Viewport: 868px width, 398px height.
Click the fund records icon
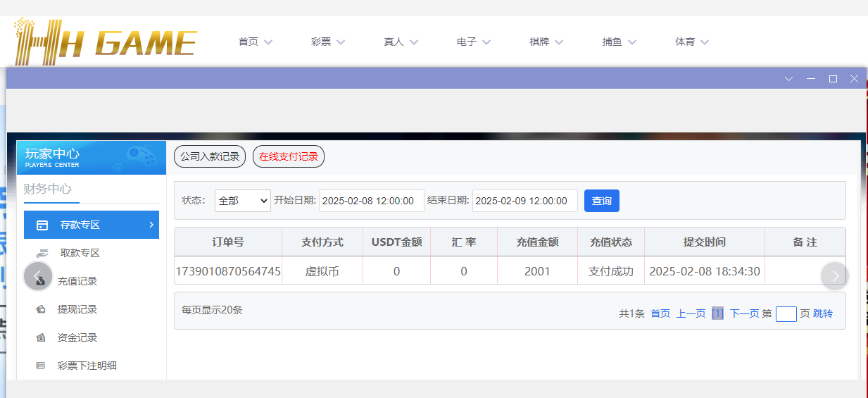41,337
